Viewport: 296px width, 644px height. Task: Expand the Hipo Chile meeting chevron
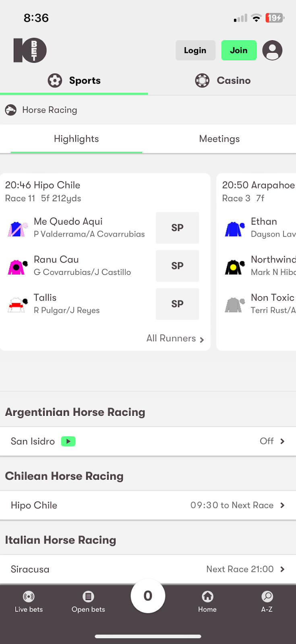pos(282,506)
